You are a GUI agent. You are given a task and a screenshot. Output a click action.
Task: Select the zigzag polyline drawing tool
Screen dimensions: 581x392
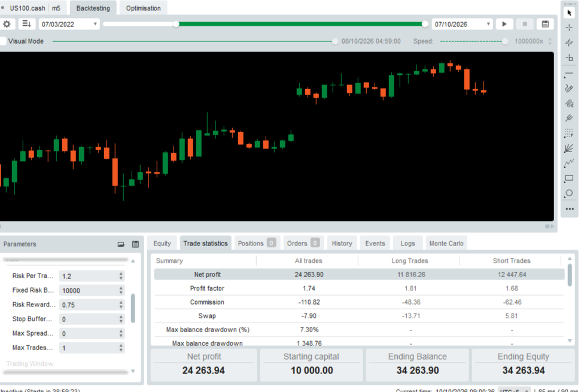[x=569, y=163]
